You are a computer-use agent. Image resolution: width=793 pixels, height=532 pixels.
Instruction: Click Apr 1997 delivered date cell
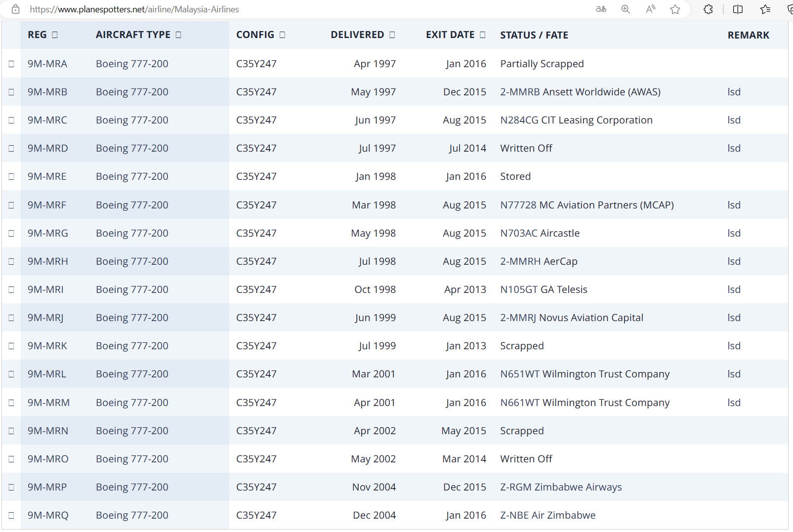coord(375,64)
